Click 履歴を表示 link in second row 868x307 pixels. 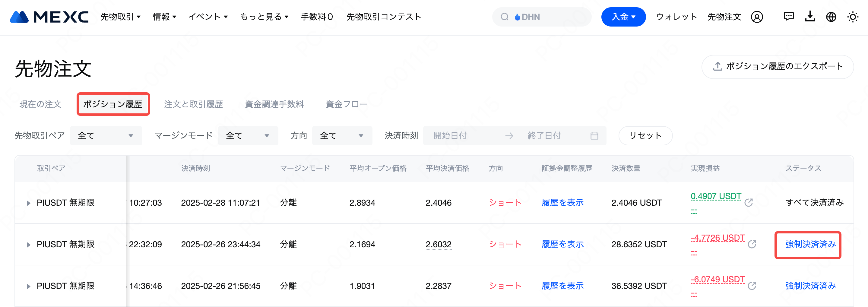(562, 244)
